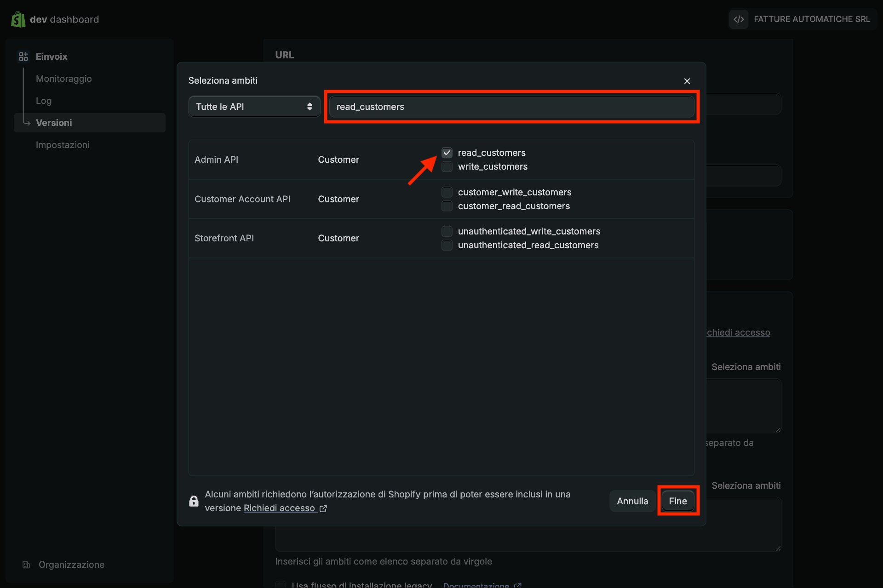This screenshot has height=588, width=883.
Task: Check the write_customers scope
Action: pyautogui.click(x=447, y=166)
